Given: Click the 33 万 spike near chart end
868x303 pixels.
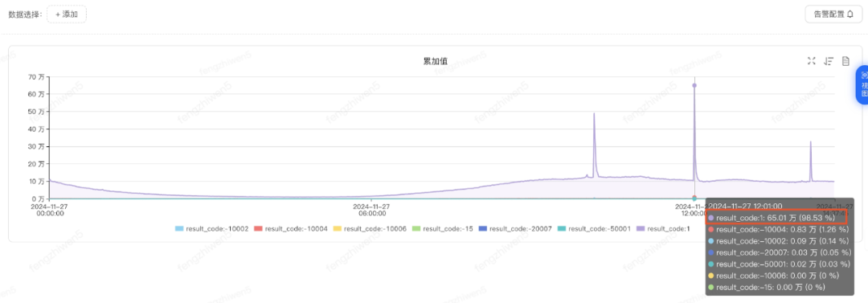Looking at the screenshot, I should [810, 141].
